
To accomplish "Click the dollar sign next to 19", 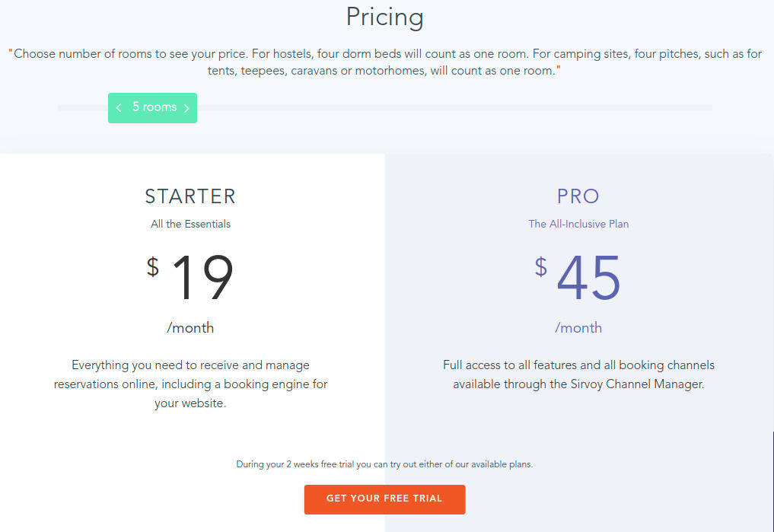I will point(151,268).
